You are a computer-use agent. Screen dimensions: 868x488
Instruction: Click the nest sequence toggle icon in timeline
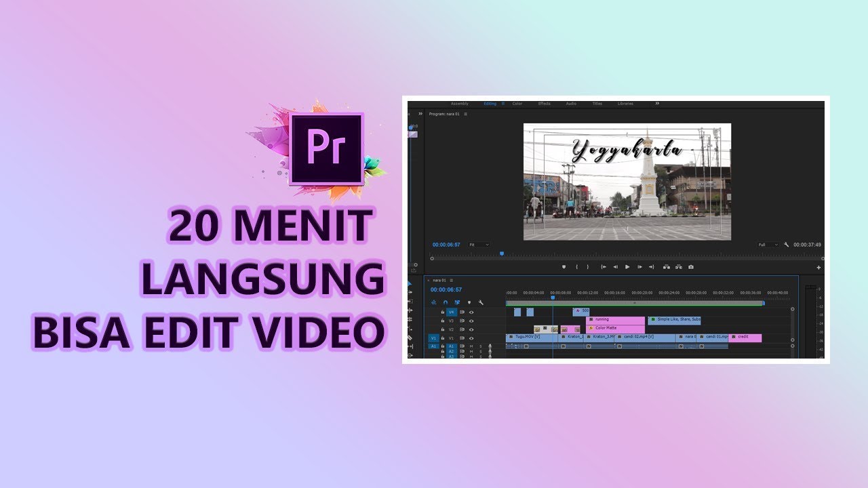coord(433,302)
